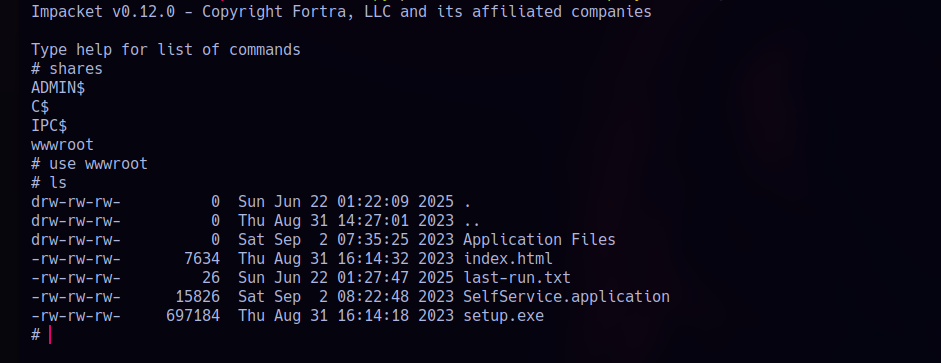Click 'Type help for list of commands'
This screenshot has width=941, height=363.
(166, 50)
